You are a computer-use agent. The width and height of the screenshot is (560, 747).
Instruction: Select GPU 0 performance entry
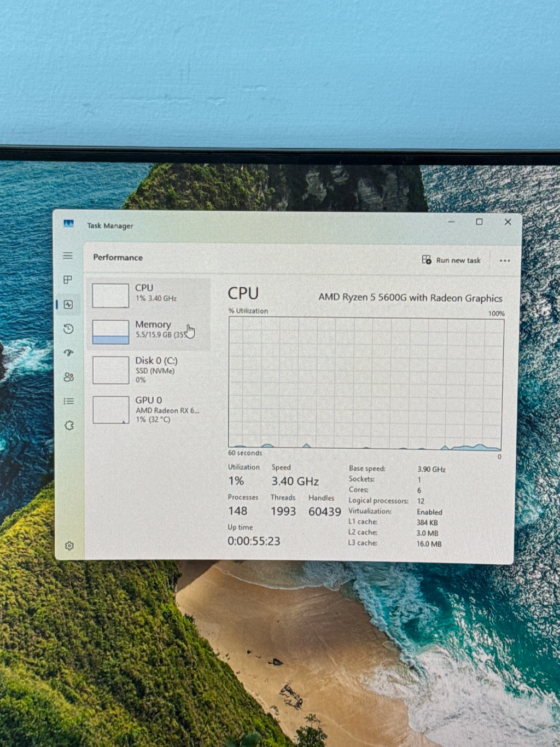click(148, 409)
